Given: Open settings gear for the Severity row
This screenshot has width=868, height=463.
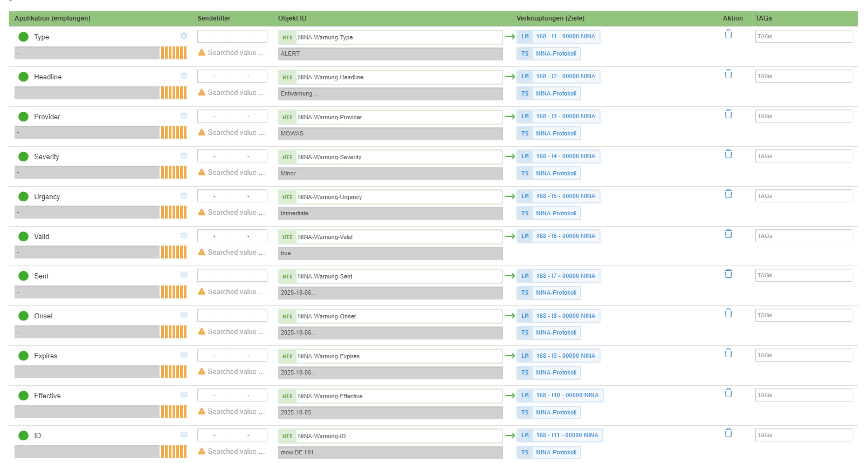Looking at the screenshot, I should (184, 155).
